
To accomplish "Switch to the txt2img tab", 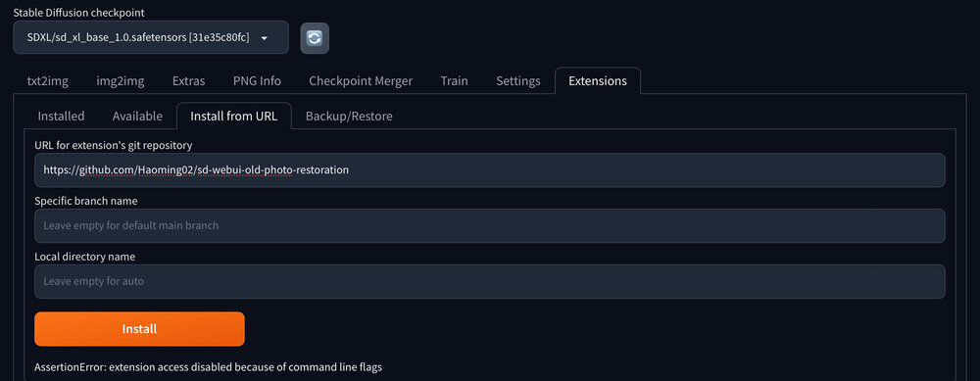I will coord(47,81).
